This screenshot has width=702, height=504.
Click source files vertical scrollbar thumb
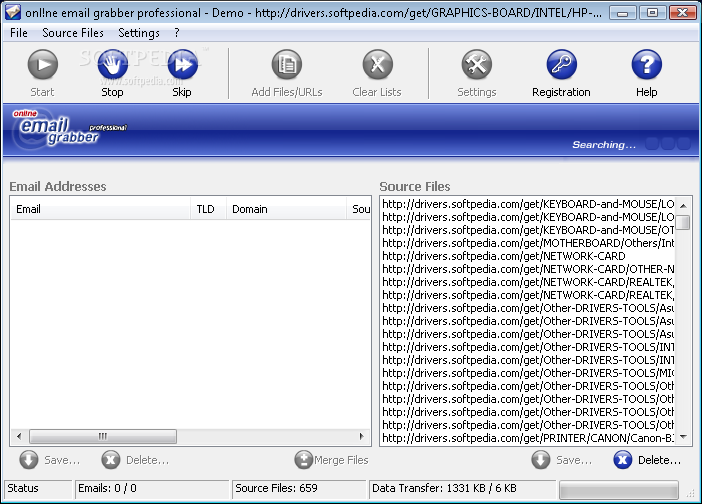[x=683, y=222]
